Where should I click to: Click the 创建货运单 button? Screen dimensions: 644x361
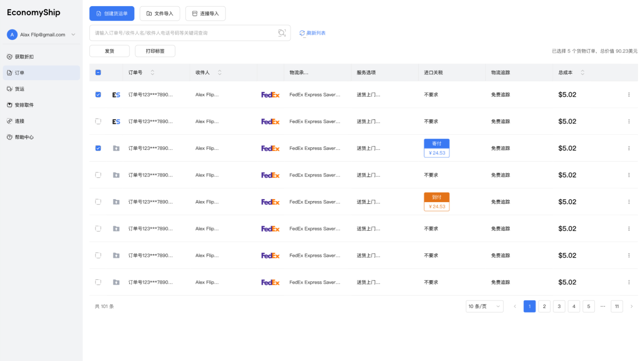click(112, 14)
